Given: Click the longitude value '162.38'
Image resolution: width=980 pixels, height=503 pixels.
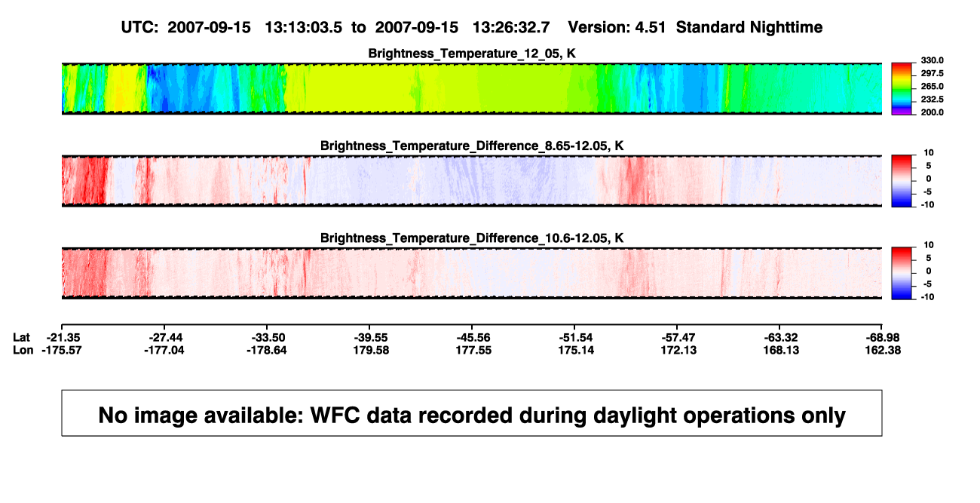Looking at the screenshot, I should click(x=885, y=350).
